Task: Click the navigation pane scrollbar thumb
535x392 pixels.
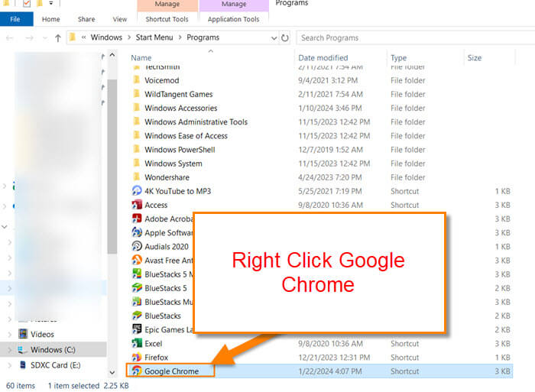Action: point(112,167)
